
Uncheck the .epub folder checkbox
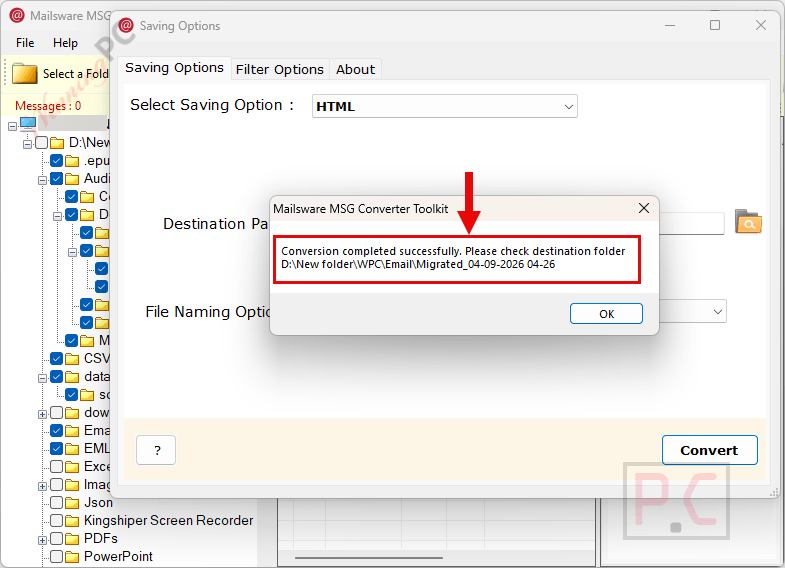pos(57,161)
